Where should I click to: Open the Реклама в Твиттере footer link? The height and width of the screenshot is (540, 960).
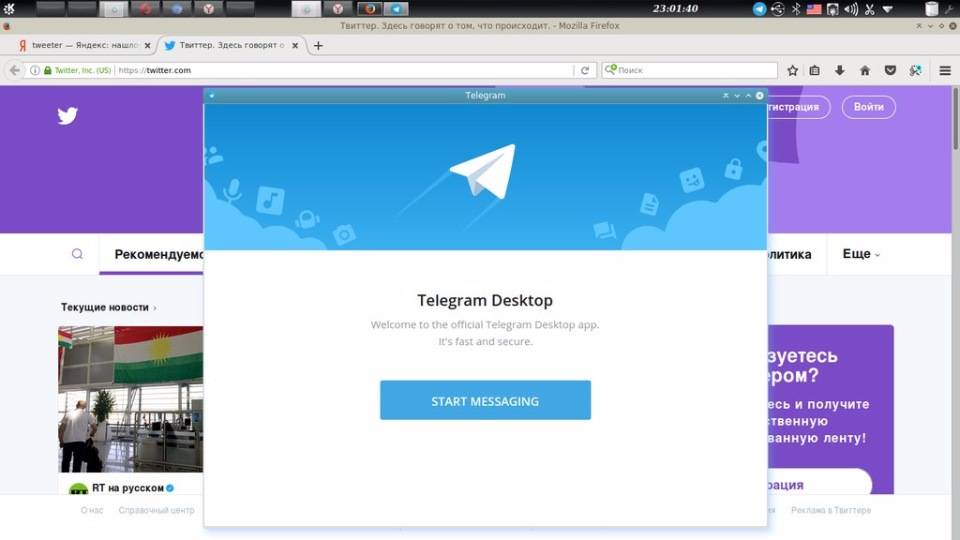(831, 510)
